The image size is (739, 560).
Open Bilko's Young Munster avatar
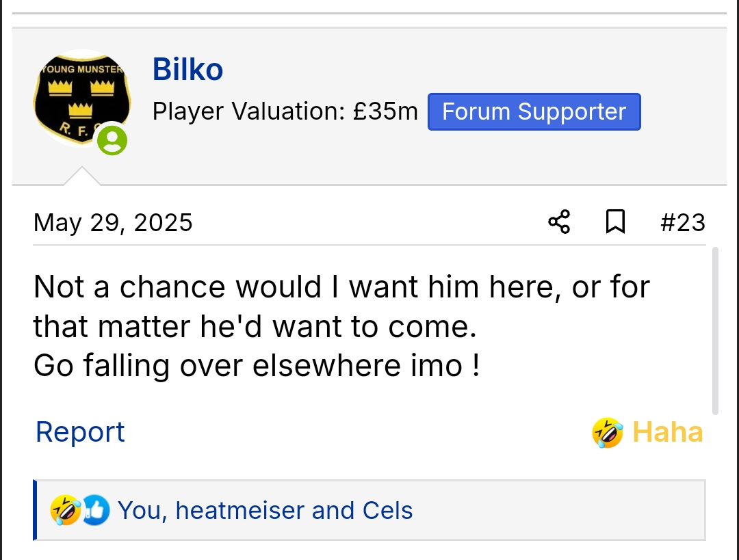pos(82,98)
